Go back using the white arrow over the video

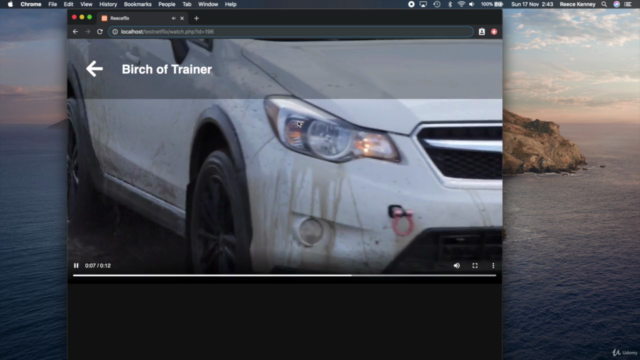click(94, 69)
